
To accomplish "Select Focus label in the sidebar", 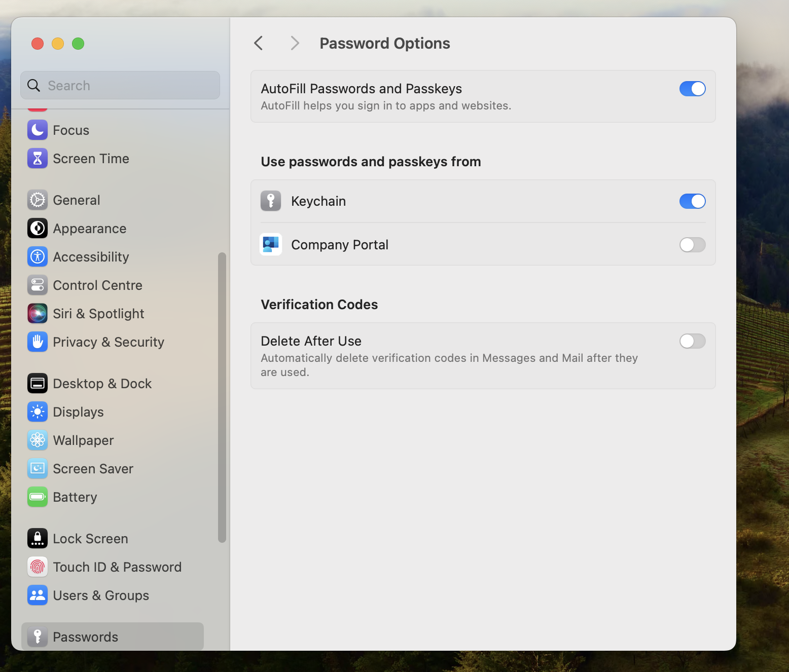I will coord(71,130).
